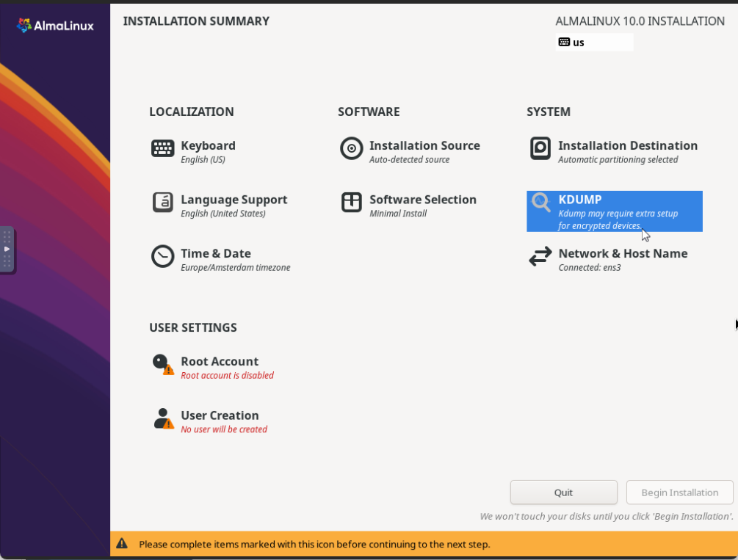The width and height of the screenshot is (738, 560).
Task: Open Keyboard layout settings icon
Action: point(162,148)
